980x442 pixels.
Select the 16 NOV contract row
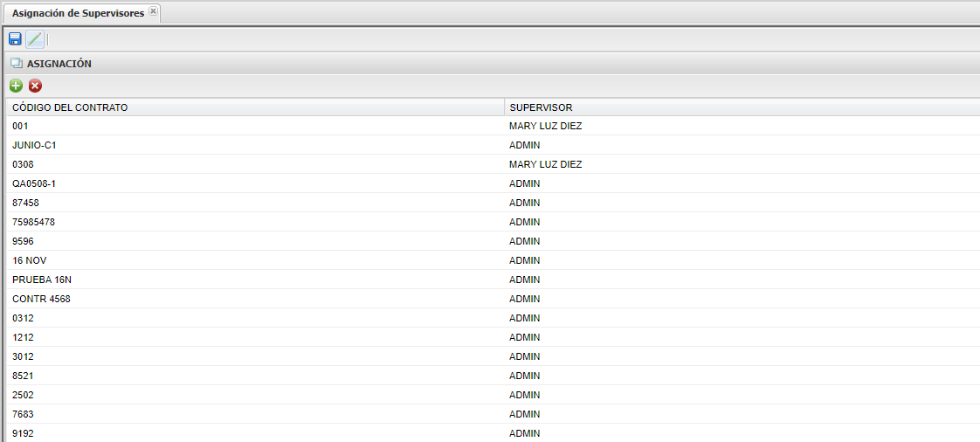[30, 260]
